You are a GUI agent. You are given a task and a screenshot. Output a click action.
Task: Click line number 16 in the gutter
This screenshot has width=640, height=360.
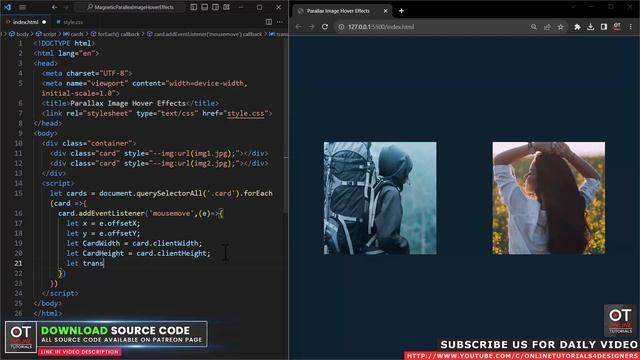(18, 213)
